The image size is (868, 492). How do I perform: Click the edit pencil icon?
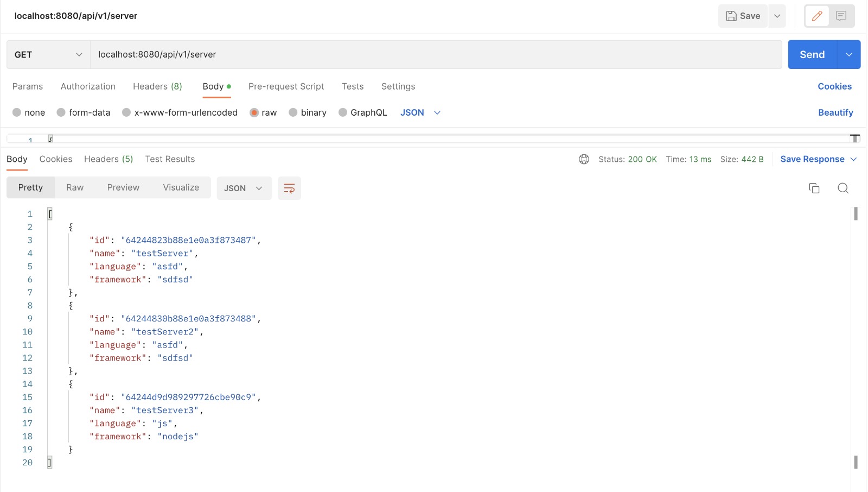click(817, 16)
